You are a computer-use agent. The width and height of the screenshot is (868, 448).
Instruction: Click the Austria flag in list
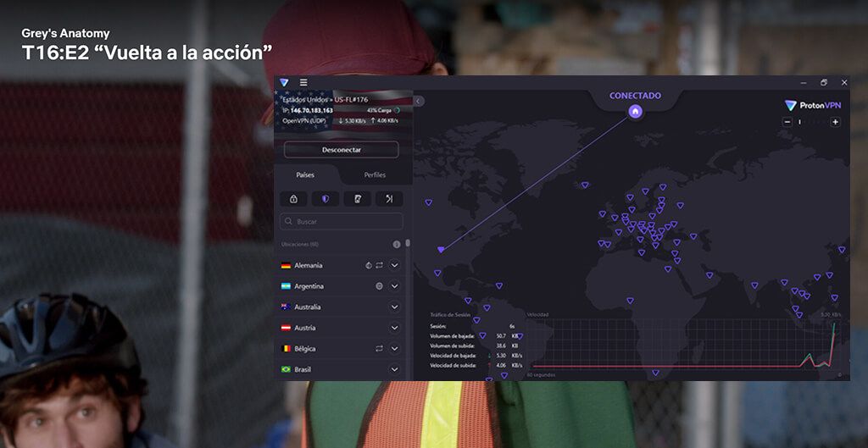tap(286, 328)
